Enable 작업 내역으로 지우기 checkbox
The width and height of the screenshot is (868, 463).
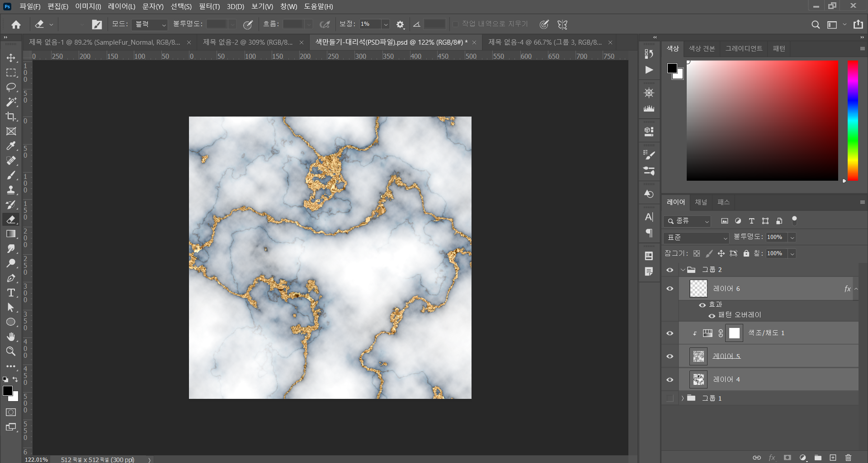(x=455, y=24)
